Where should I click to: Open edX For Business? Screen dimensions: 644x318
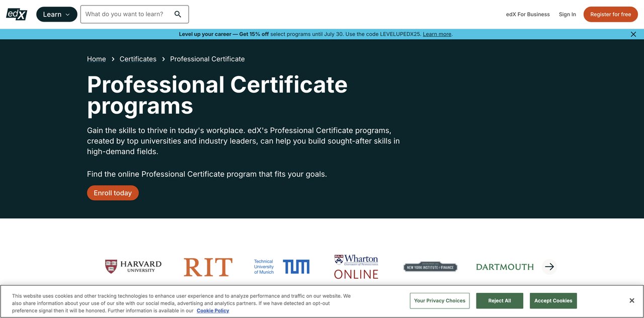coord(528,14)
